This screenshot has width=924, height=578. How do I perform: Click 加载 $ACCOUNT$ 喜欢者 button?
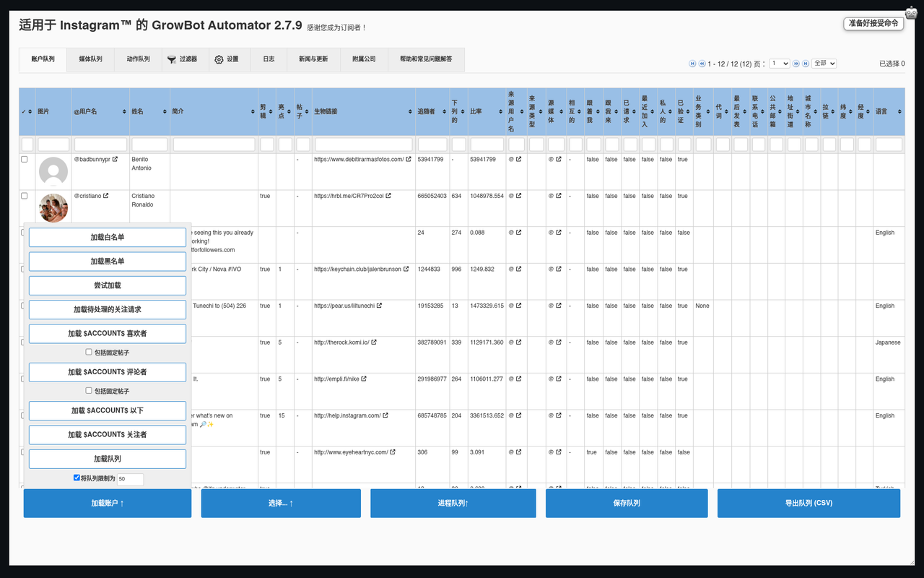[108, 333]
